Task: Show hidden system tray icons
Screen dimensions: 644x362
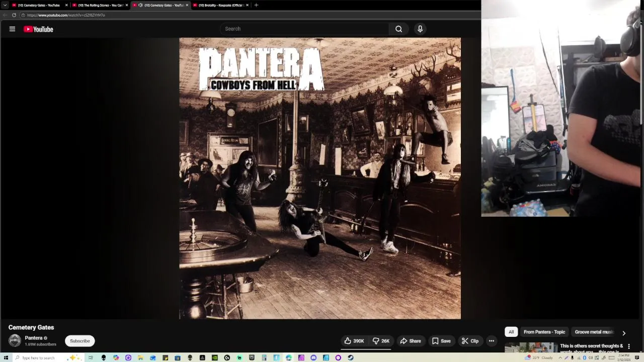Action: point(560,357)
